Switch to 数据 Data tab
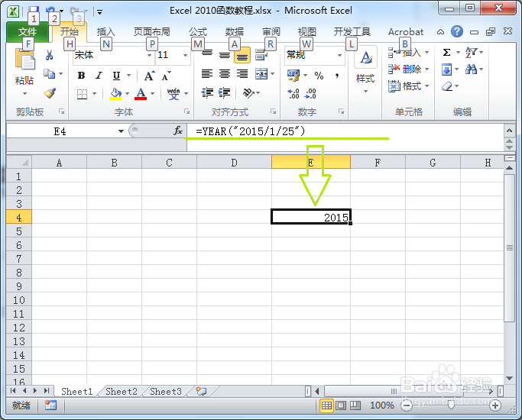The image size is (522, 420). (235, 32)
